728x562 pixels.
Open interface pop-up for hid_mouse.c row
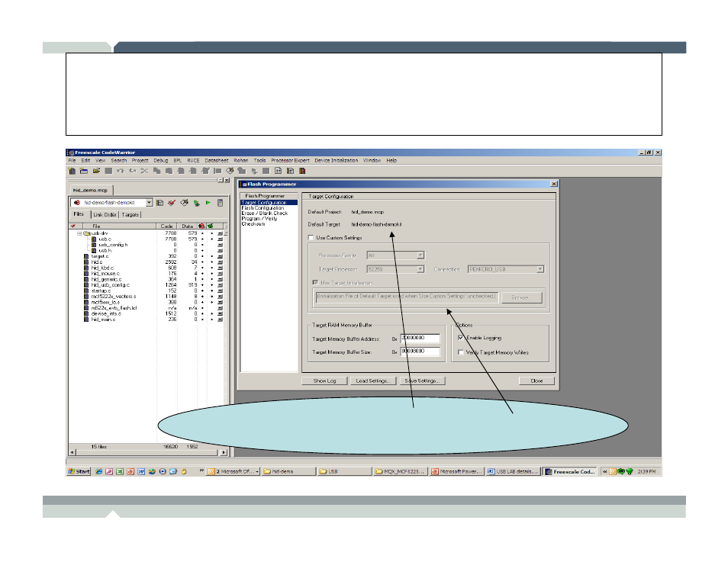[220, 273]
